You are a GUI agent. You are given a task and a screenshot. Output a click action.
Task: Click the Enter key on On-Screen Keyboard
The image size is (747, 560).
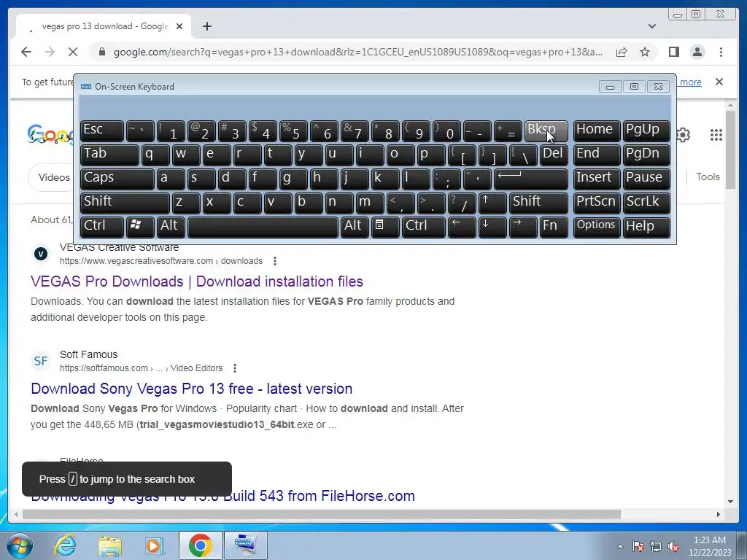pos(531,179)
